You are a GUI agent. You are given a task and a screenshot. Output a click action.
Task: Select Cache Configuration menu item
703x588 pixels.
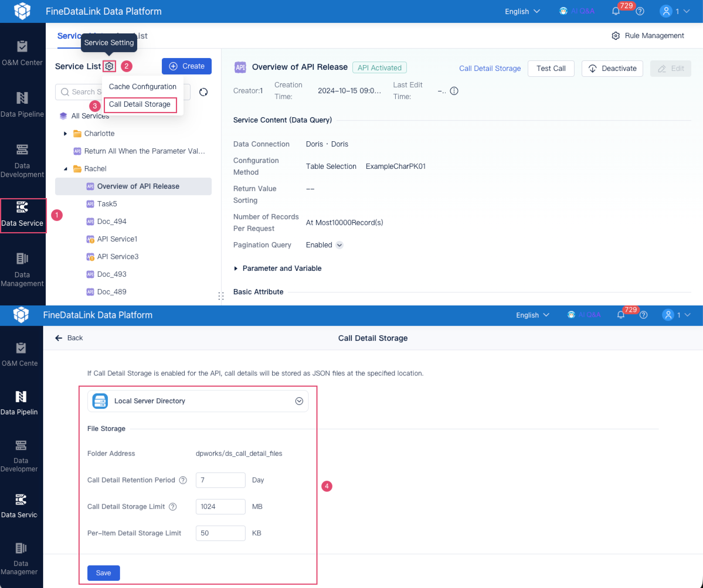(x=142, y=86)
